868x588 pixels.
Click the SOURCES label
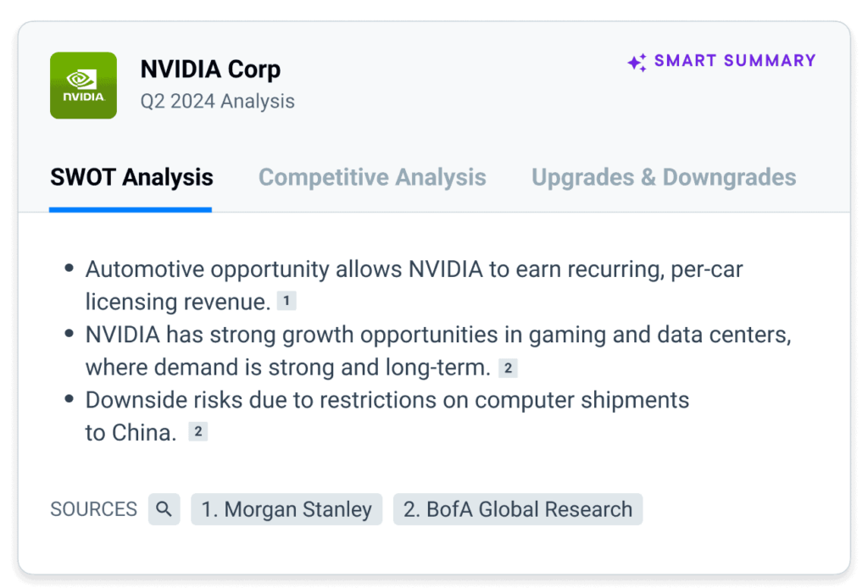[x=93, y=509]
